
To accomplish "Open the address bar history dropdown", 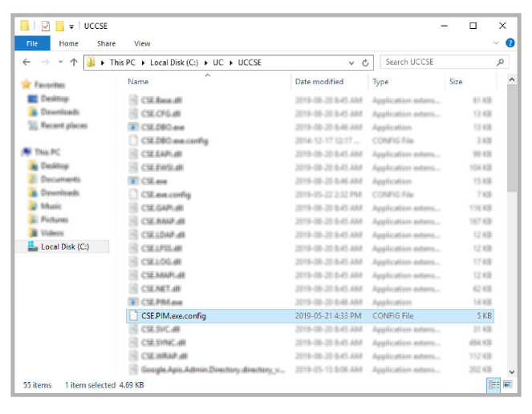I will point(351,63).
